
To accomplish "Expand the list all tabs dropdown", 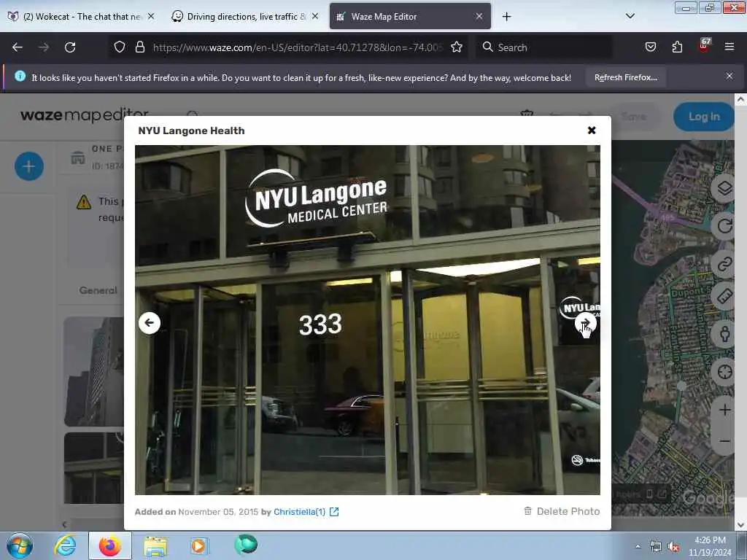I will [x=630, y=16].
